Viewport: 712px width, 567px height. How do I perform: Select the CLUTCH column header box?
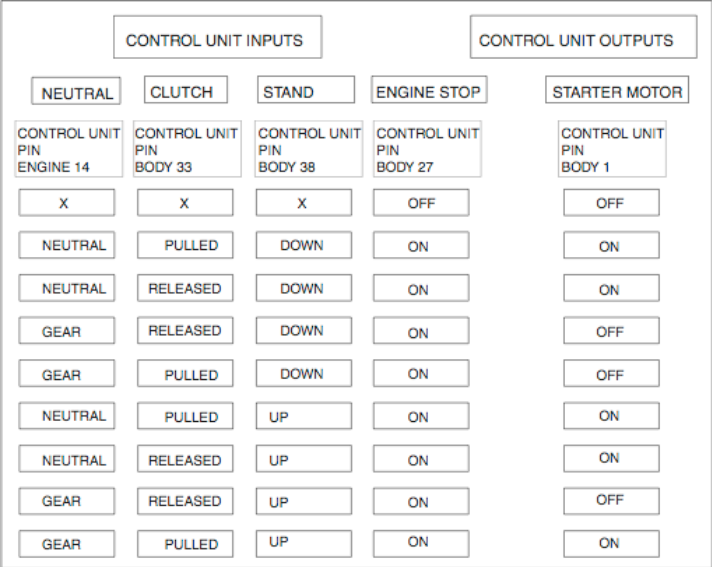(x=187, y=92)
